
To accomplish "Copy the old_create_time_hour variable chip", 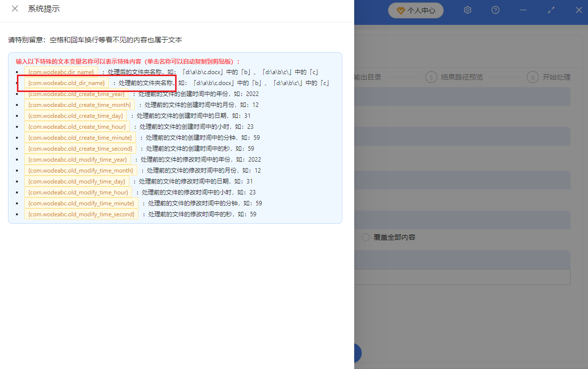I will (x=76, y=126).
